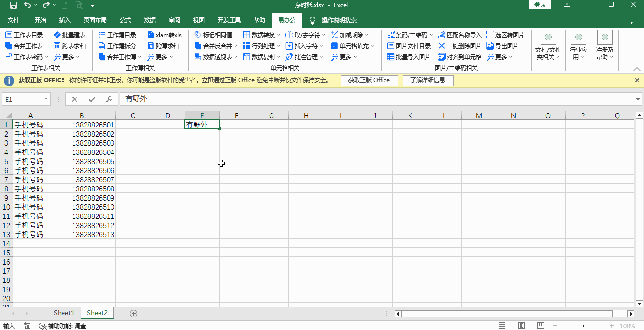Viewport: 644px width, 330px height.
Task: Expand 注册及帮助 menu
Action: pos(605,46)
